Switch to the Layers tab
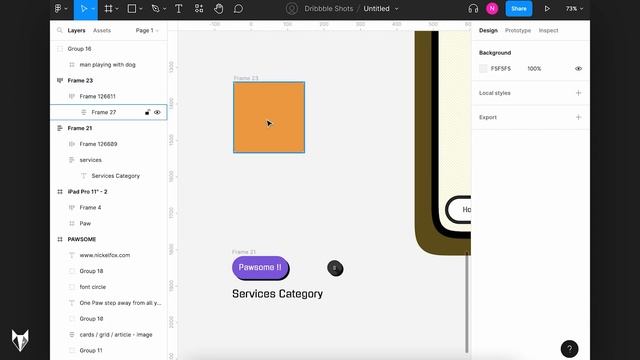 coord(76,30)
